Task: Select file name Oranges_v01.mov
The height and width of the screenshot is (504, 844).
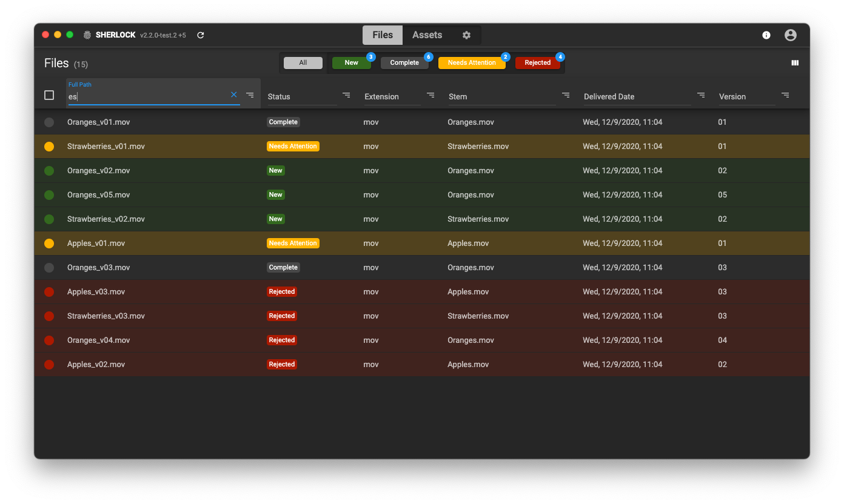Action: coord(99,122)
